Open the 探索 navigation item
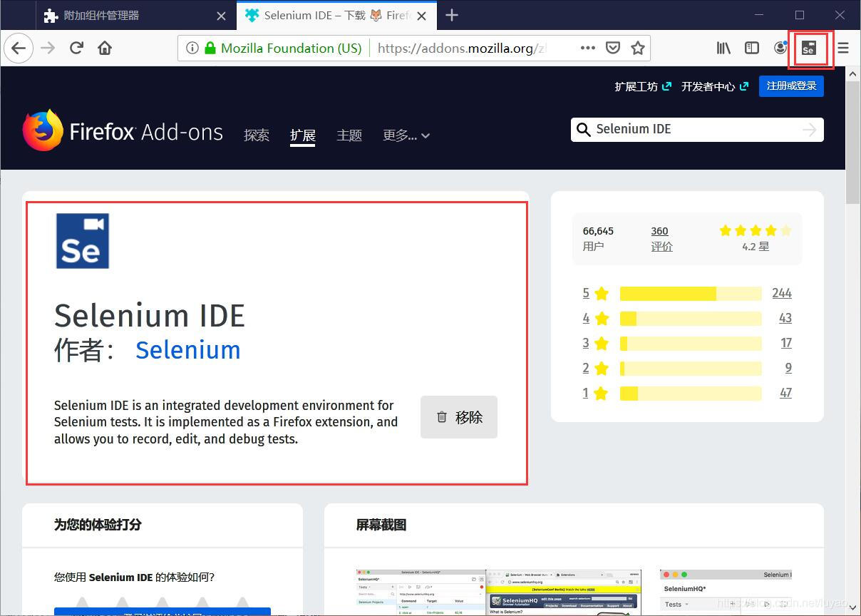Image resolution: width=861 pixels, height=616 pixels. click(x=257, y=135)
